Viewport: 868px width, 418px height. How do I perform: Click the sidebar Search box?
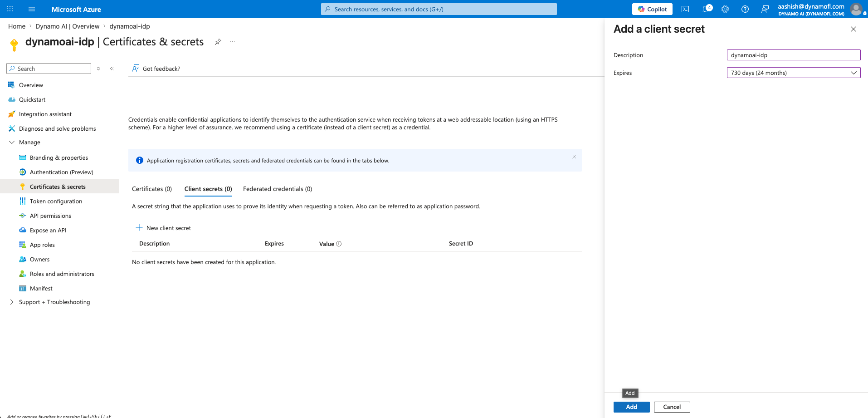(x=49, y=69)
